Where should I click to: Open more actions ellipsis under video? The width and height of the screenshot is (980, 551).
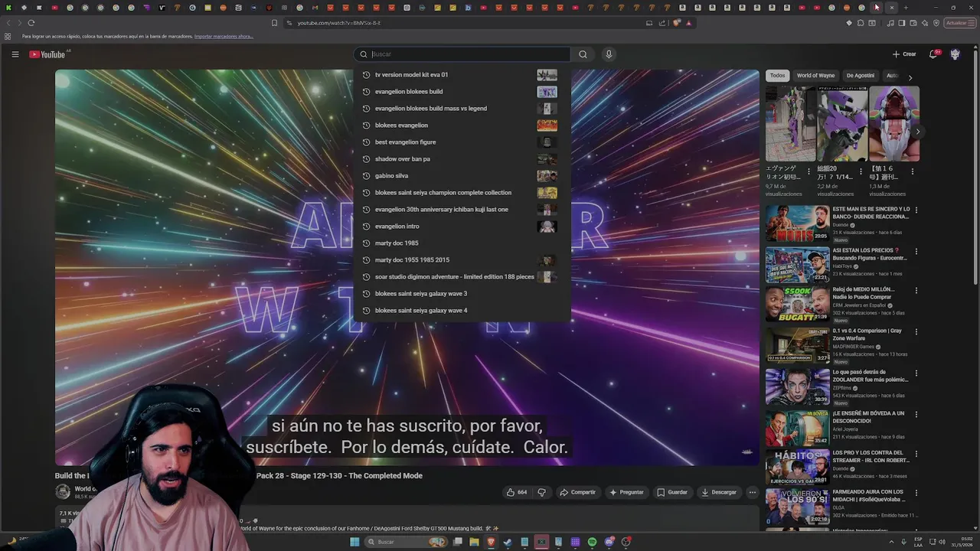[753, 492]
